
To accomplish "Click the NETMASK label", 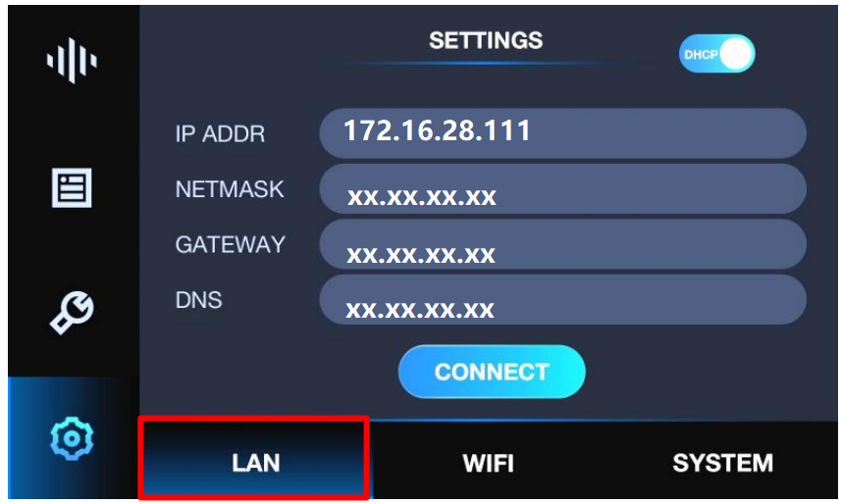I will click(x=230, y=188).
